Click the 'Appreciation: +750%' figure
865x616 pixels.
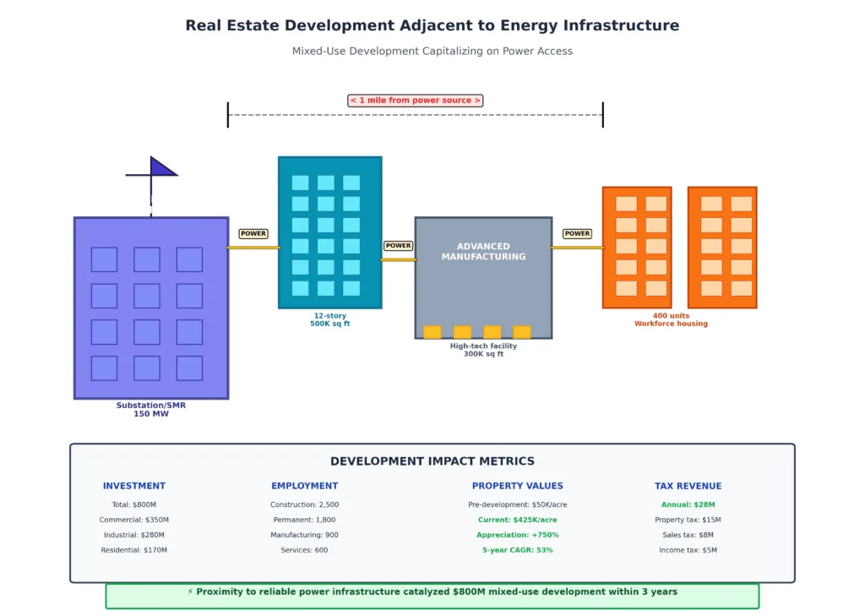click(x=518, y=534)
